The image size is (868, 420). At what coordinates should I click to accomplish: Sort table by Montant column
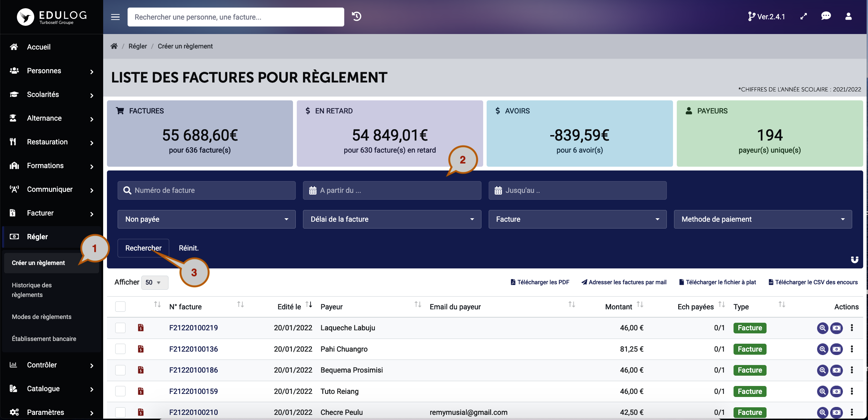[640, 305]
